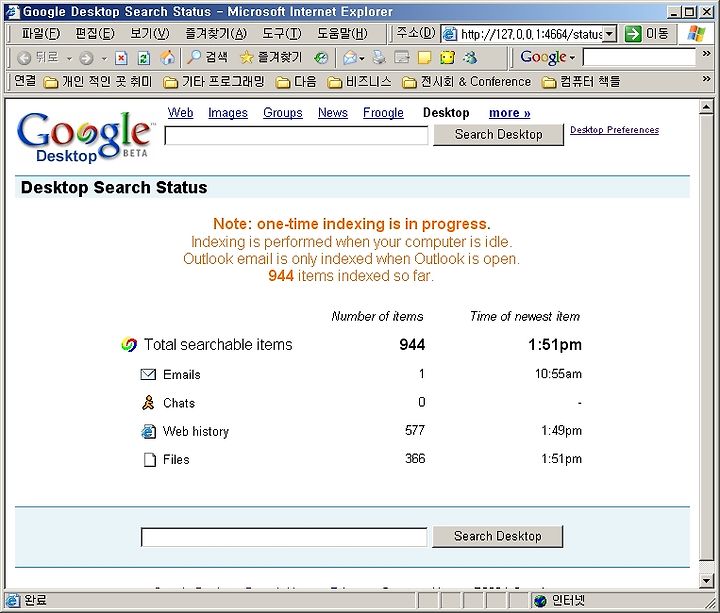
Task: Open the 비즈니스 links folder
Action: pyautogui.click(x=359, y=82)
